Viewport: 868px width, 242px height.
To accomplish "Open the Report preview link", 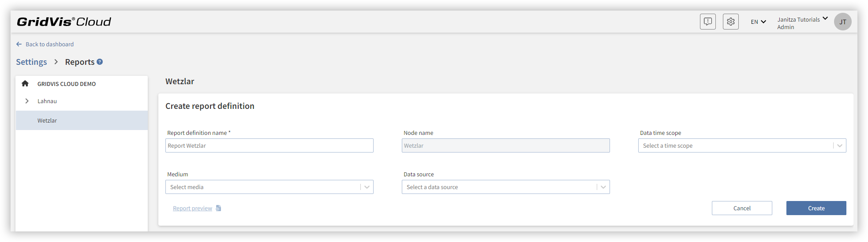I will click(192, 208).
